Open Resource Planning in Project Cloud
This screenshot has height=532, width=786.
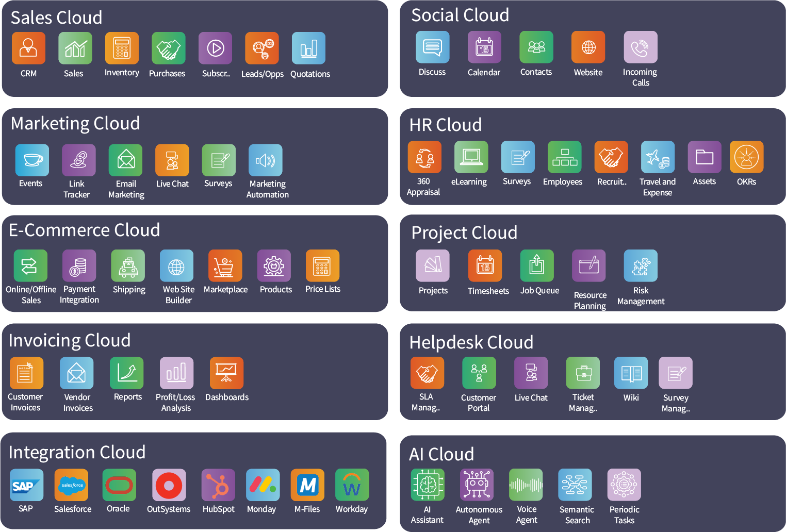tap(589, 266)
